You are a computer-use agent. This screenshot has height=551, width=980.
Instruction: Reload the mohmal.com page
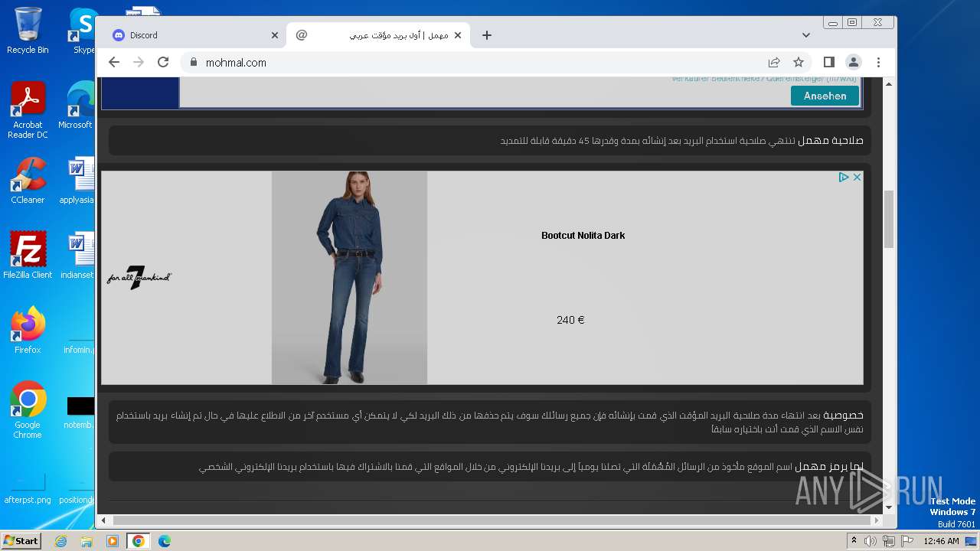[x=163, y=62]
